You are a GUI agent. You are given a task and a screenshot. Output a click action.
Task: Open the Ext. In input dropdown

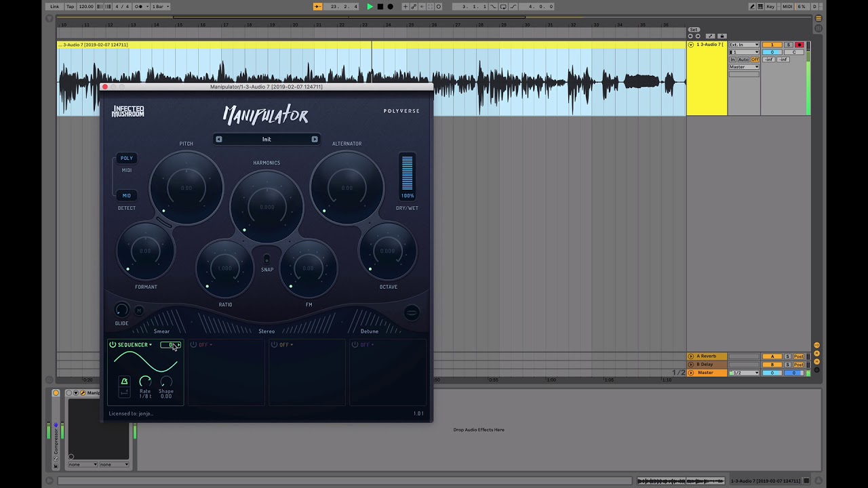pos(744,45)
